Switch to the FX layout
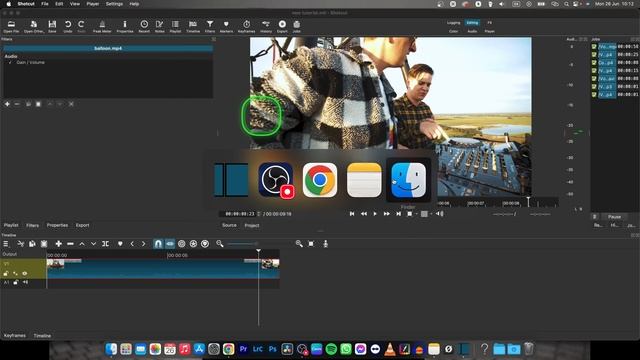Viewport: 640px width, 360px height. [x=489, y=23]
